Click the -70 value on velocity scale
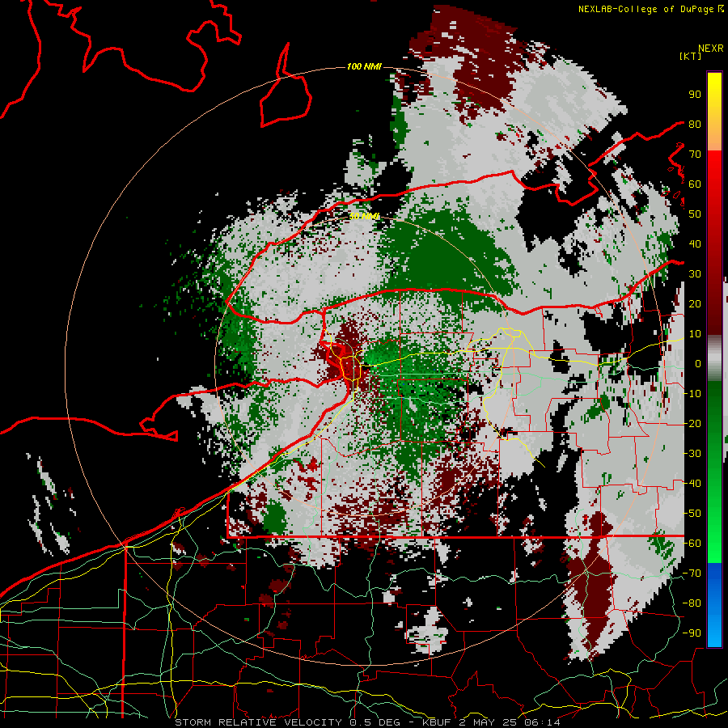The width and height of the screenshot is (728, 728). 692,574
